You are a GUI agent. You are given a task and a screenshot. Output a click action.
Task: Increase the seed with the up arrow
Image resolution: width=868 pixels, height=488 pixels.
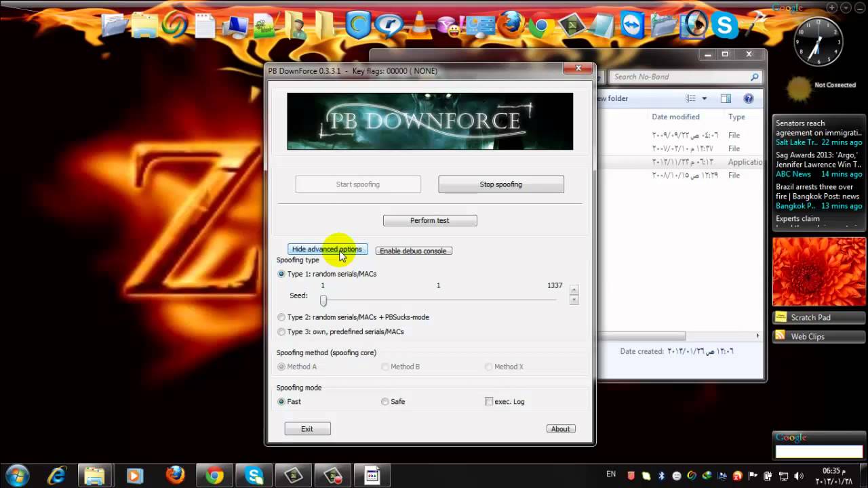tap(574, 289)
